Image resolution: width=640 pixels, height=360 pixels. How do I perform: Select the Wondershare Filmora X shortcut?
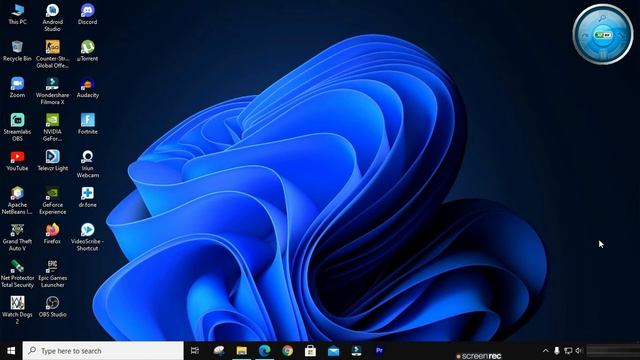[53, 91]
